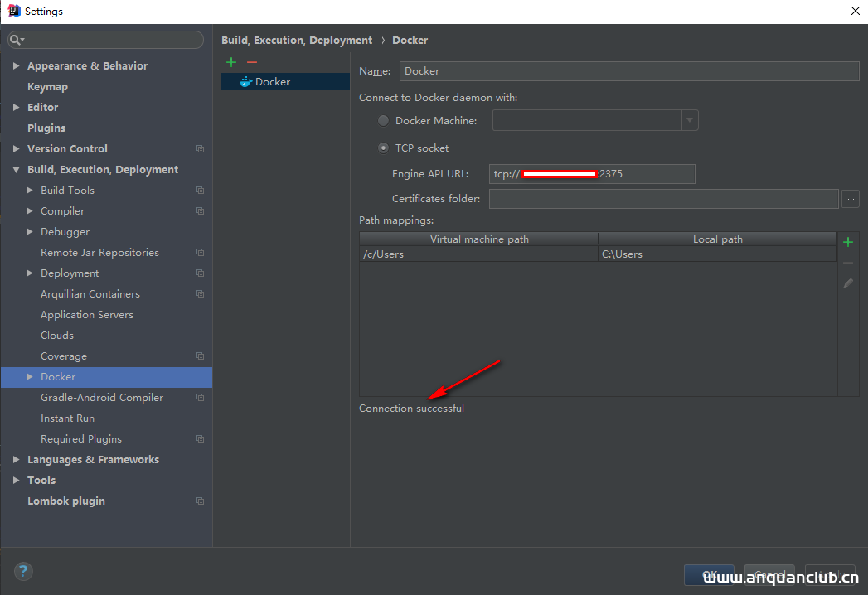Image resolution: width=868 pixels, height=595 pixels.
Task: Expand the Appearance & Behavior section
Action: click(17, 66)
